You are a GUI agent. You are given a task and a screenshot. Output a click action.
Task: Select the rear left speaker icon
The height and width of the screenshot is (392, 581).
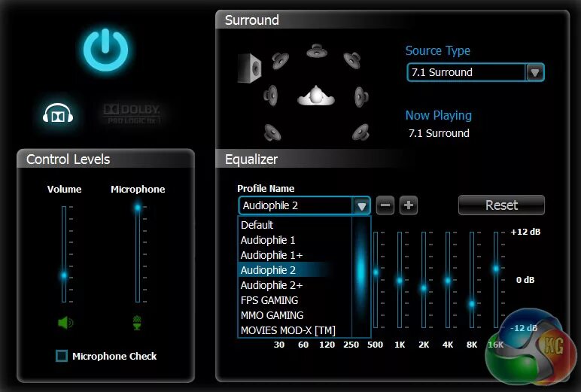point(272,132)
